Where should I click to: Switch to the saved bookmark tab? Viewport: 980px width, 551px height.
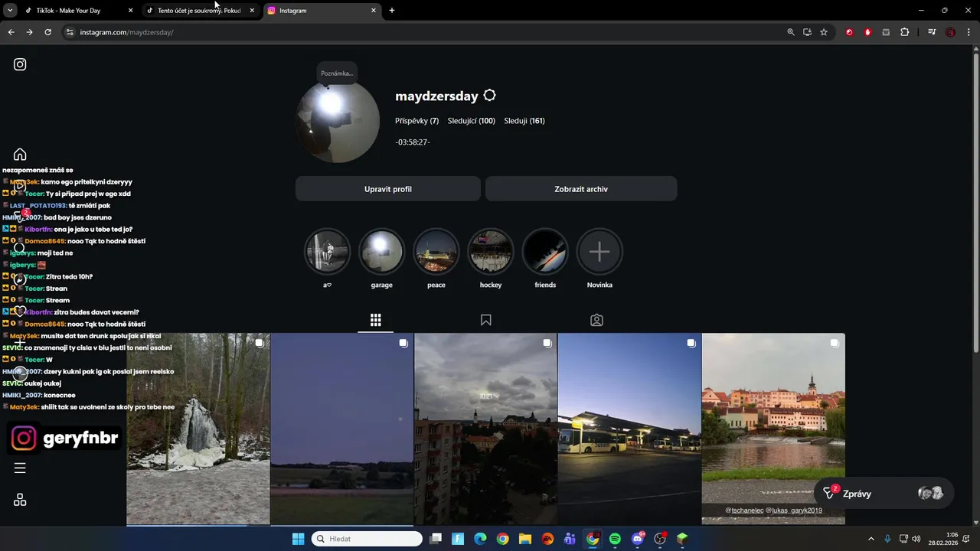pyautogui.click(x=486, y=320)
